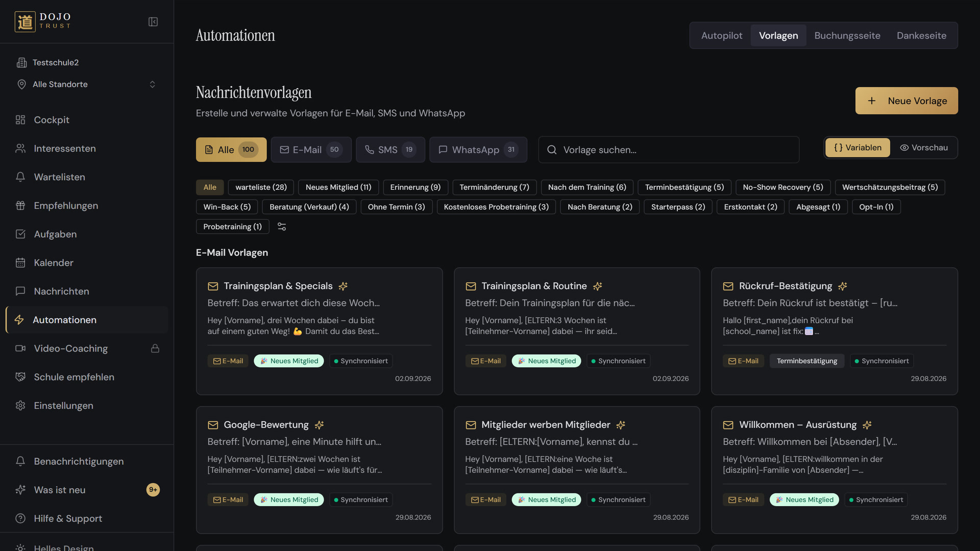This screenshot has width=980, height=551.
Task: Filter templates by SMS channel
Action: (390, 149)
